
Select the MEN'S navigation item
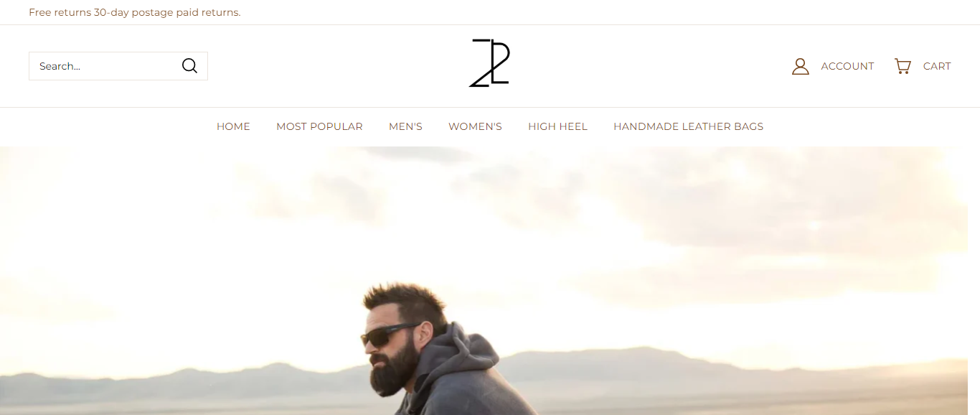(x=405, y=126)
